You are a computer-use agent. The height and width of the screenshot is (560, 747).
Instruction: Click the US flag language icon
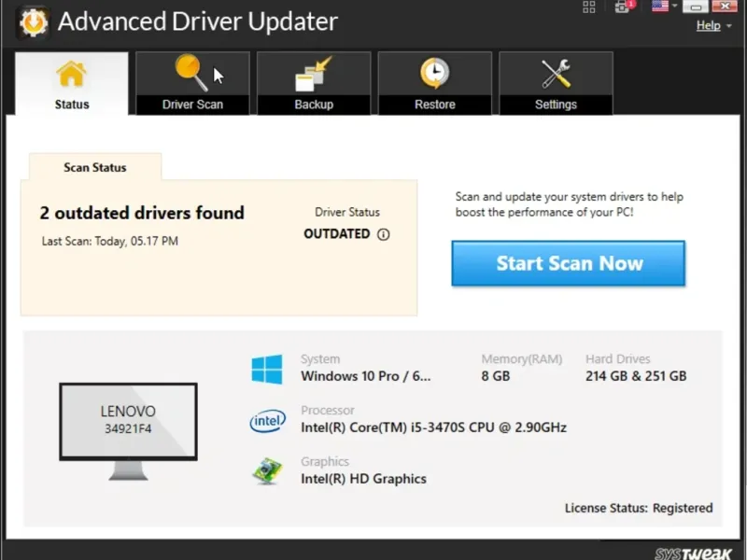(660, 7)
